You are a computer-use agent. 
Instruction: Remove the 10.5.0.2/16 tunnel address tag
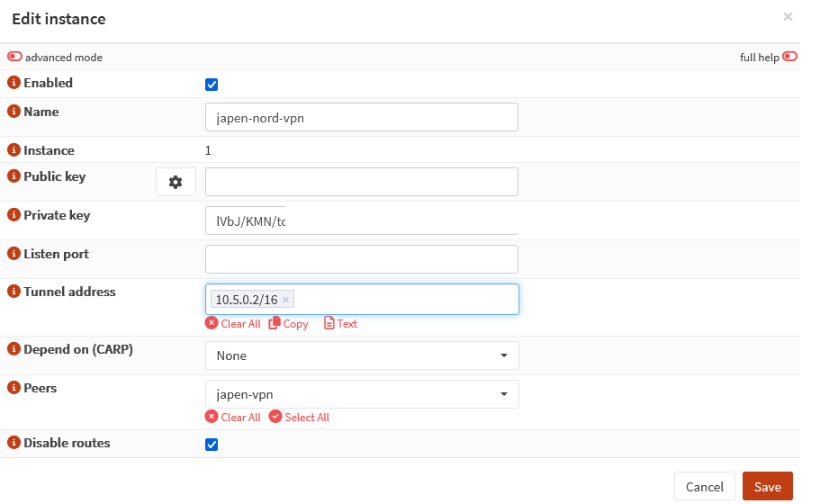[x=285, y=300]
